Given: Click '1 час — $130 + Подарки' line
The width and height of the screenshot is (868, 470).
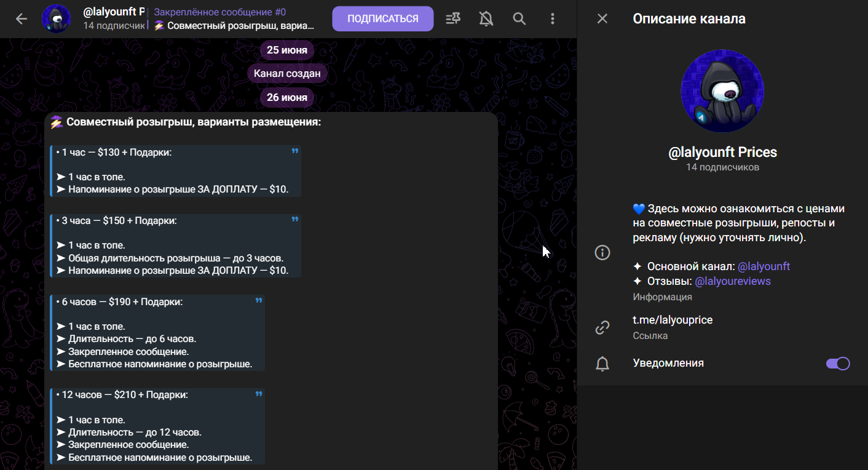Looking at the screenshot, I should click(x=114, y=152).
